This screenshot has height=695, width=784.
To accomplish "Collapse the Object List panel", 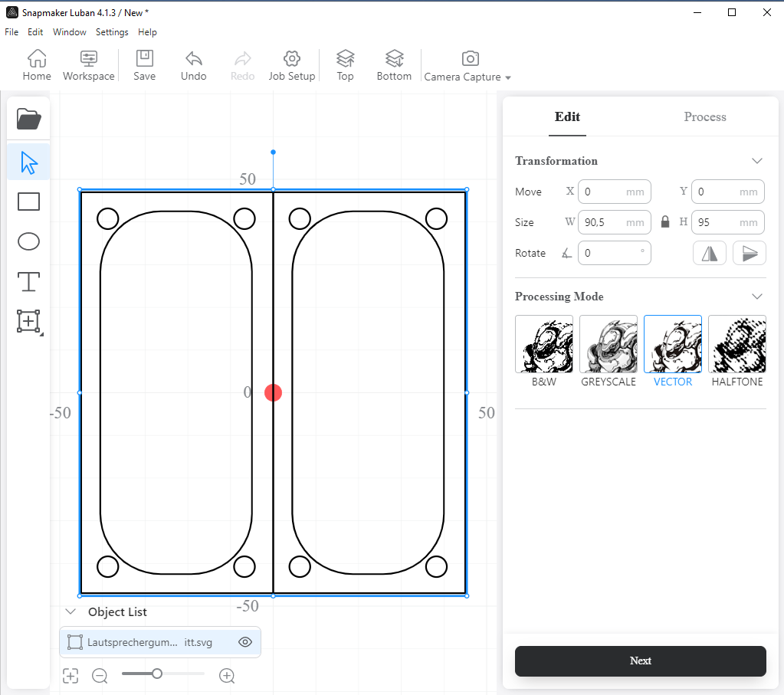I will coord(71,611).
